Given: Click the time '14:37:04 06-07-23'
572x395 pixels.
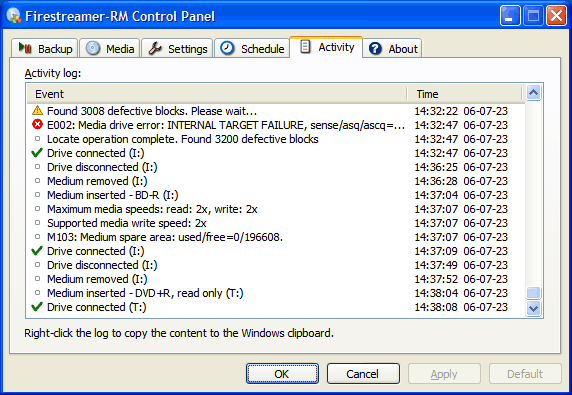Looking at the screenshot, I should point(461,195).
